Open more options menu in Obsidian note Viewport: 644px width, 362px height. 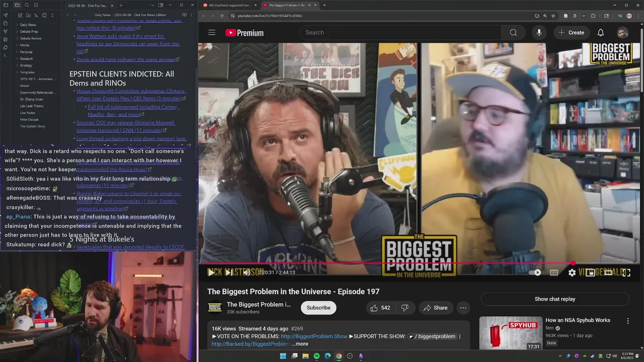click(x=192, y=15)
